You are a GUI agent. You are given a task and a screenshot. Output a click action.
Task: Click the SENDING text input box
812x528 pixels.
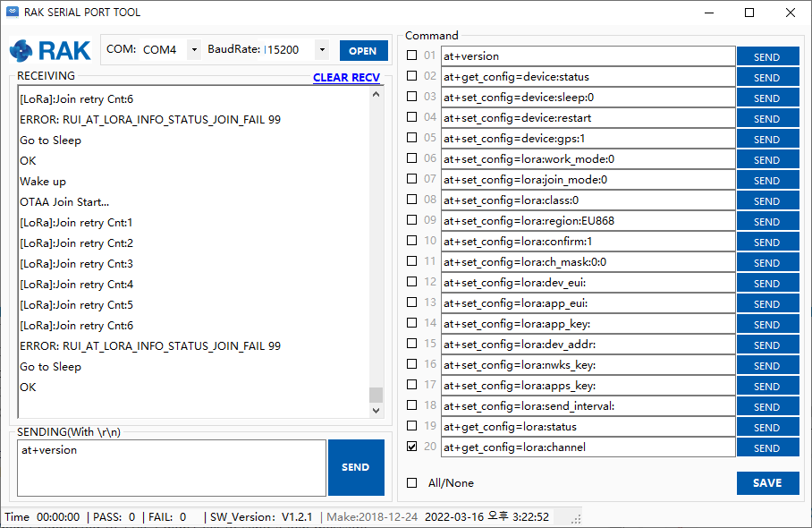pos(171,467)
